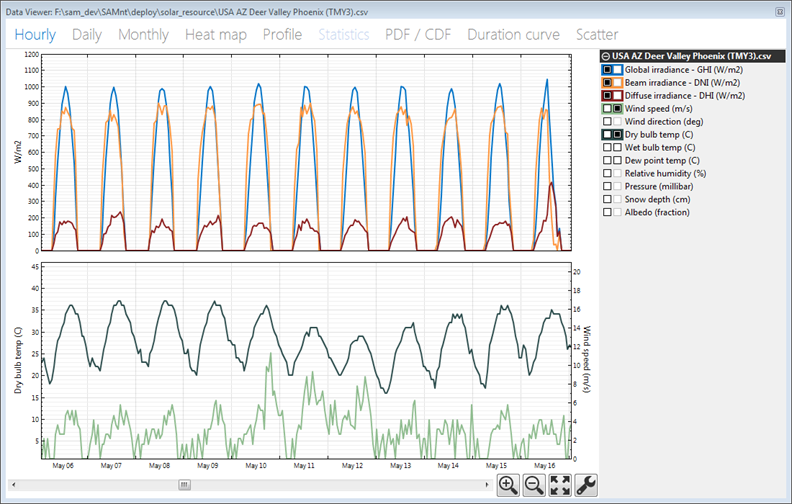Close the Data Viewer window

[x=780, y=10]
